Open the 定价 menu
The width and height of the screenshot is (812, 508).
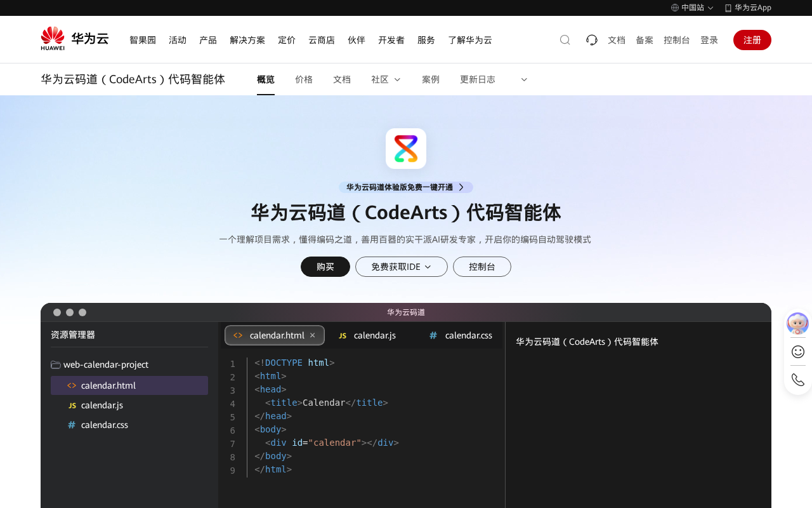287,40
